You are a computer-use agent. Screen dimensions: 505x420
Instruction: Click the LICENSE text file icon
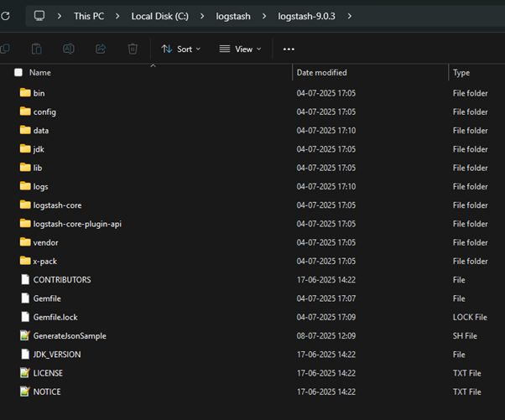(25, 373)
